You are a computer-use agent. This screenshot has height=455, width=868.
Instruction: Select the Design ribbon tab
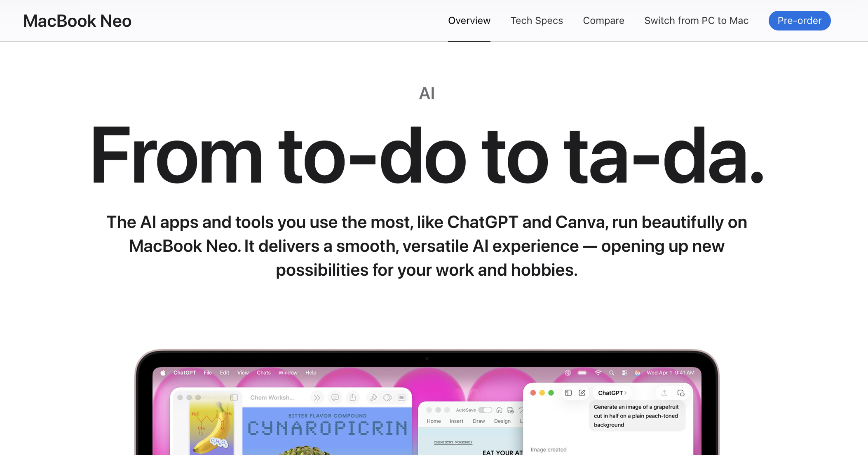(x=502, y=421)
